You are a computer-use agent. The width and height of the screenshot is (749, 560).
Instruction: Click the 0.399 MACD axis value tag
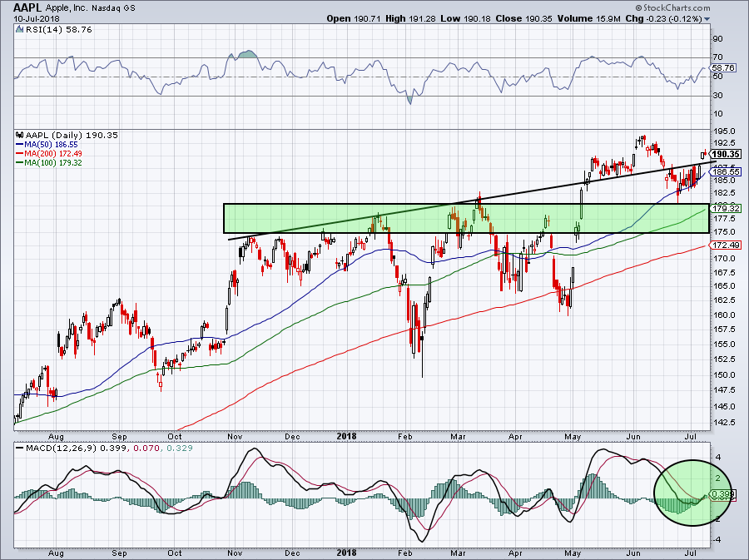721,494
